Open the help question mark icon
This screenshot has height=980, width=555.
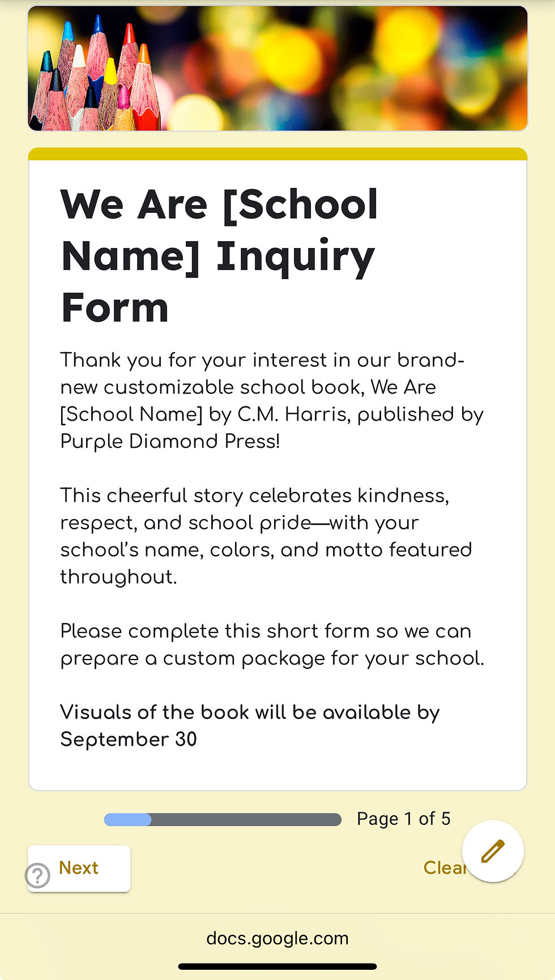pos(37,875)
